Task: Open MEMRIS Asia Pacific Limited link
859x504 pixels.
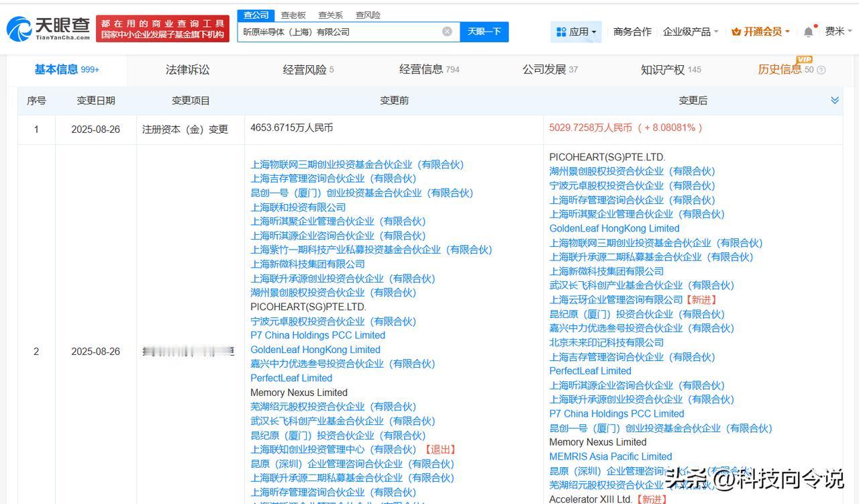Action: coord(611,456)
